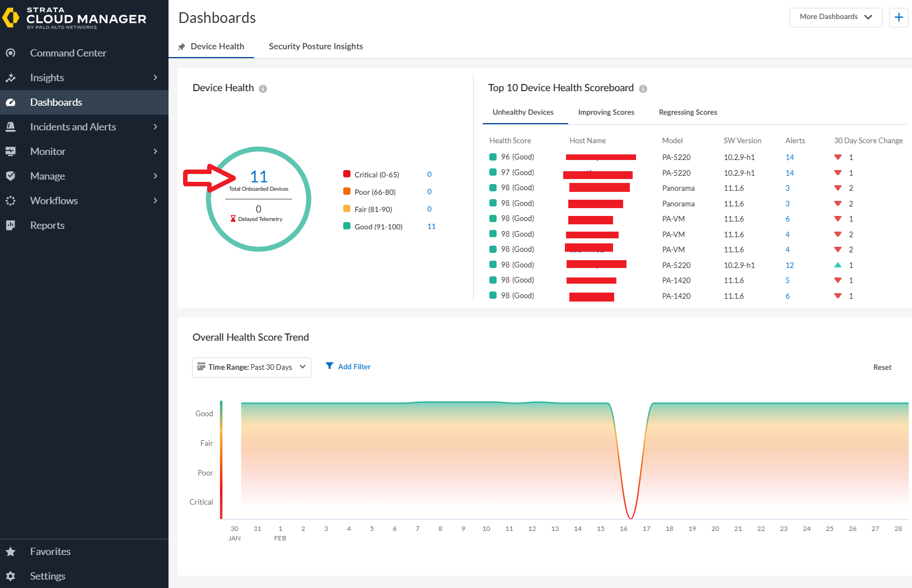Select the Favorites star icon
This screenshot has height=588, width=912.
coord(11,551)
